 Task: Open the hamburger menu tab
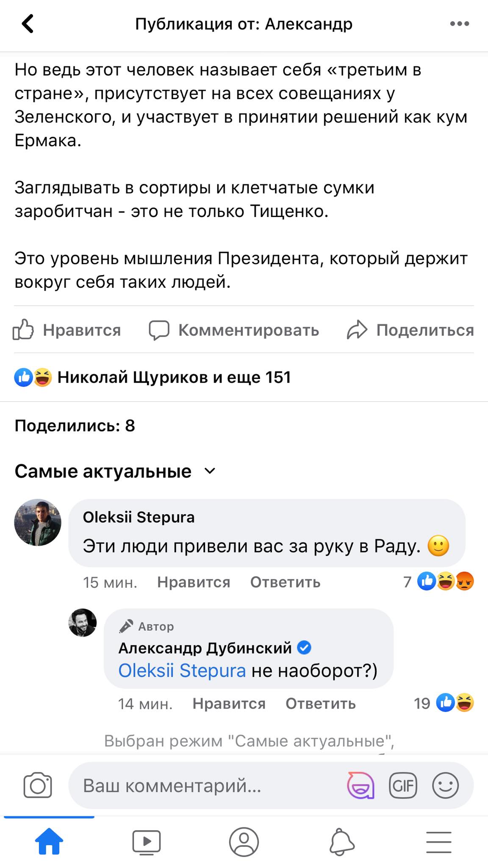pyautogui.click(x=438, y=842)
